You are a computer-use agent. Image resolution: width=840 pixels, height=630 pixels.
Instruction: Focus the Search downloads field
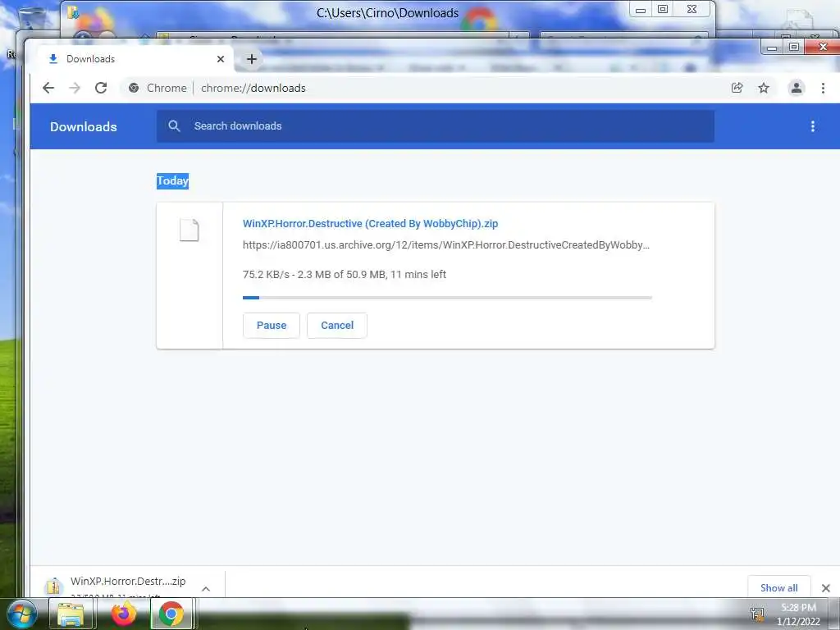pyautogui.click(x=435, y=126)
